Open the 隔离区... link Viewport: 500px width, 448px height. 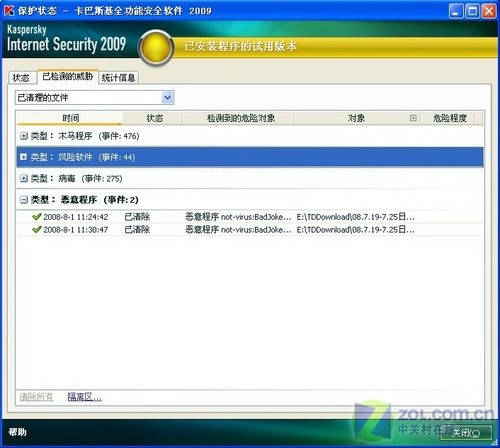coord(84,397)
